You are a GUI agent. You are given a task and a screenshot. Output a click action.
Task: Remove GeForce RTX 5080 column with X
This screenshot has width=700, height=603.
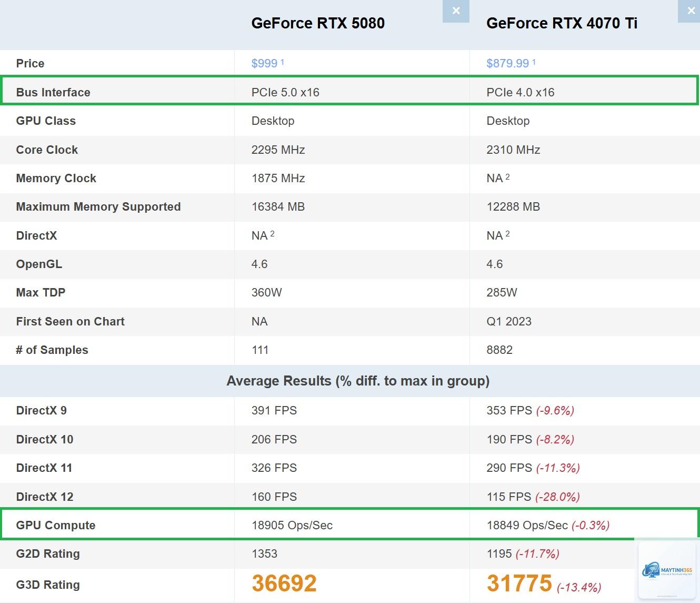456,11
